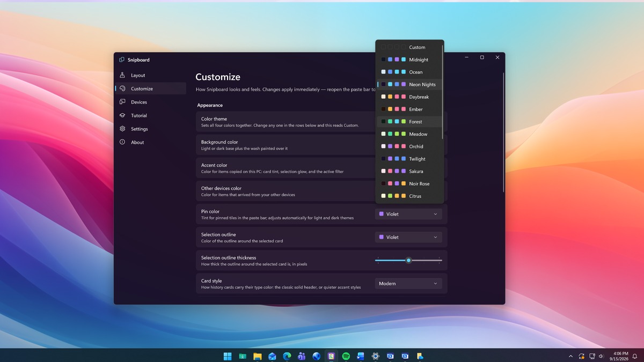644x362 pixels.
Task: Switch to the Meadow theme
Action: coord(409,134)
